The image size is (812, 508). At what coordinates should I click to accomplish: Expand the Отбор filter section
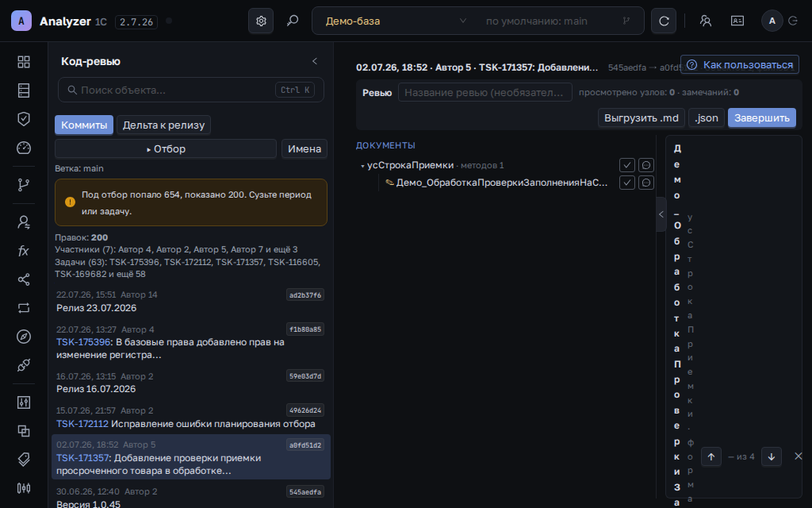tap(166, 148)
